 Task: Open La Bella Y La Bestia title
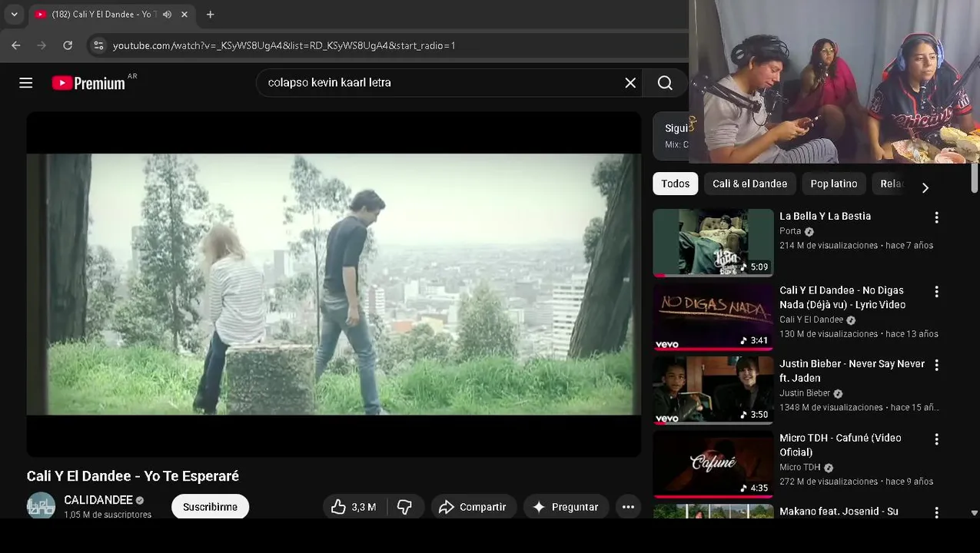click(x=825, y=217)
